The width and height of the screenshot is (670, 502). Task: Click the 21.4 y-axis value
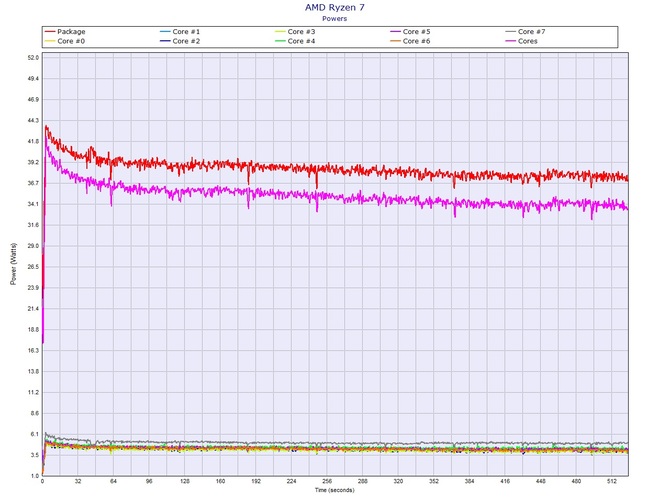[33, 309]
